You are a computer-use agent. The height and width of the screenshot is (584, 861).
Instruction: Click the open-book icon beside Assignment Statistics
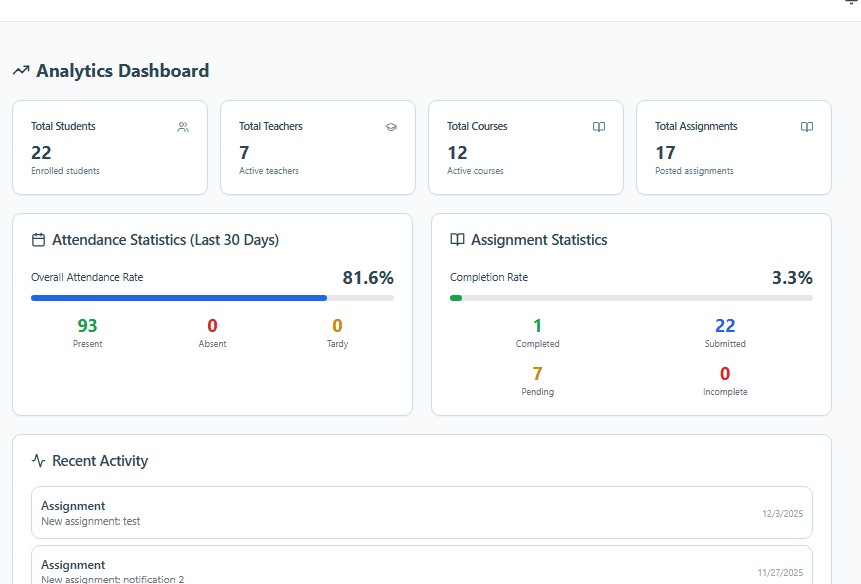pyautogui.click(x=455, y=239)
